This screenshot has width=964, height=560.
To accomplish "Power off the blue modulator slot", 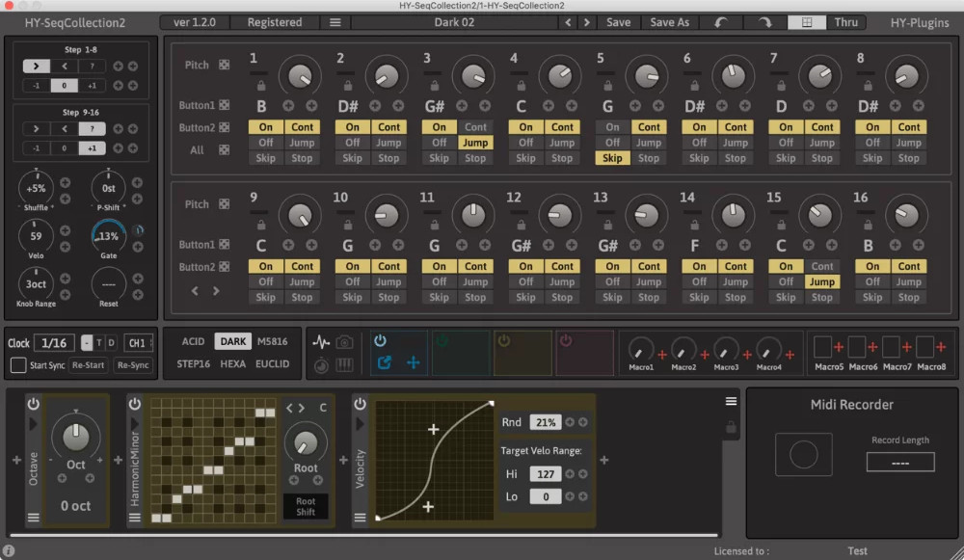I will [x=380, y=341].
